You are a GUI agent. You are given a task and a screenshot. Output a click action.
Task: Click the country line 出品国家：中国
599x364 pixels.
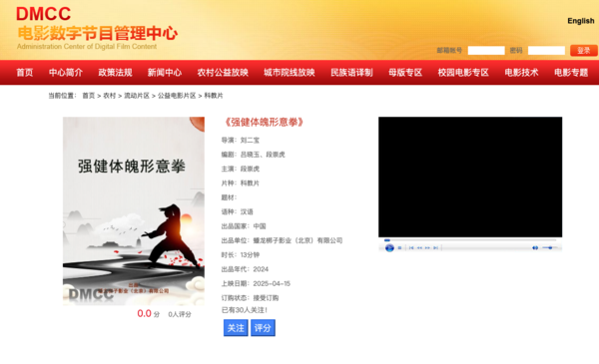tap(244, 226)
